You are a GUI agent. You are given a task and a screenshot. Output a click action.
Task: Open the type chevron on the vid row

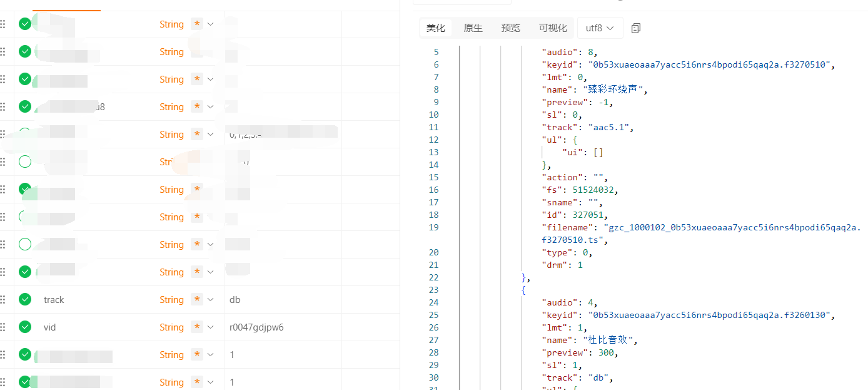tap(211, 327)
